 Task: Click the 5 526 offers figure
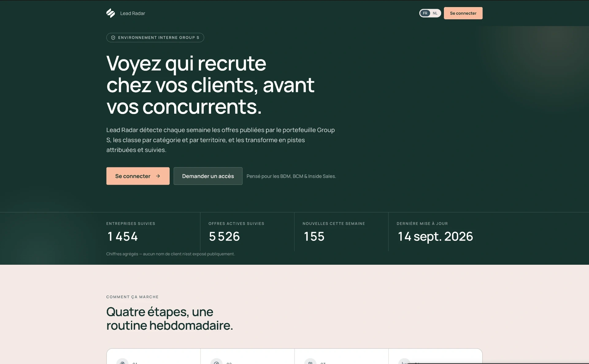pyautogui.click(x=224, y=237)
